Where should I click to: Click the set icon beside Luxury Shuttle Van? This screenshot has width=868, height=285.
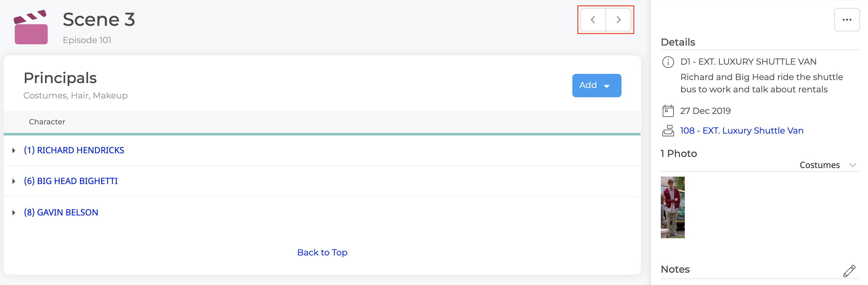click(x=668, y=130)
